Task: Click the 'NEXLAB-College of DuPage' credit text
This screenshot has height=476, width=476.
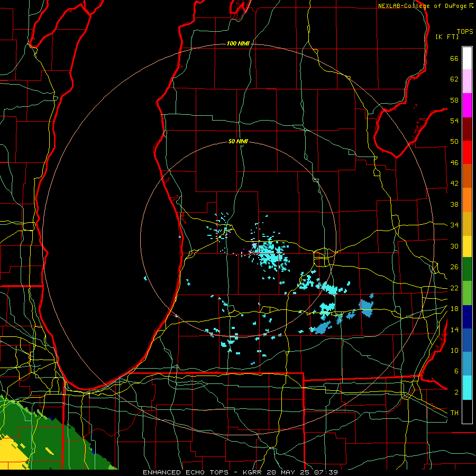Action: tap(423, 6)
